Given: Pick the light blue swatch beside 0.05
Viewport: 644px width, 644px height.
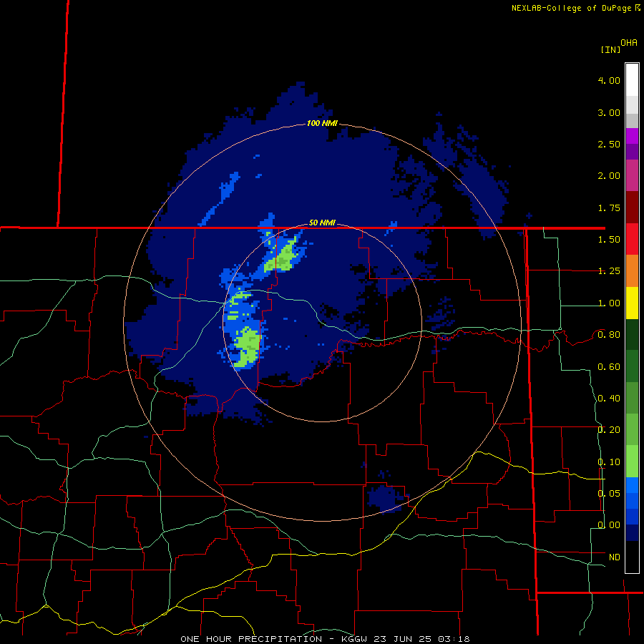Looking at the screenshot, I should click(x=632, y=485).
